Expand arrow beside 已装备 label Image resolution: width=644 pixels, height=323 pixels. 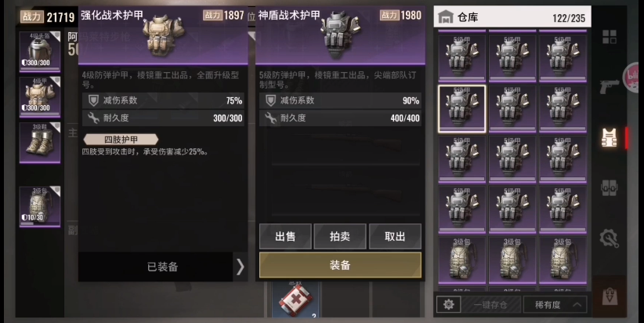[x=241, y=267]
